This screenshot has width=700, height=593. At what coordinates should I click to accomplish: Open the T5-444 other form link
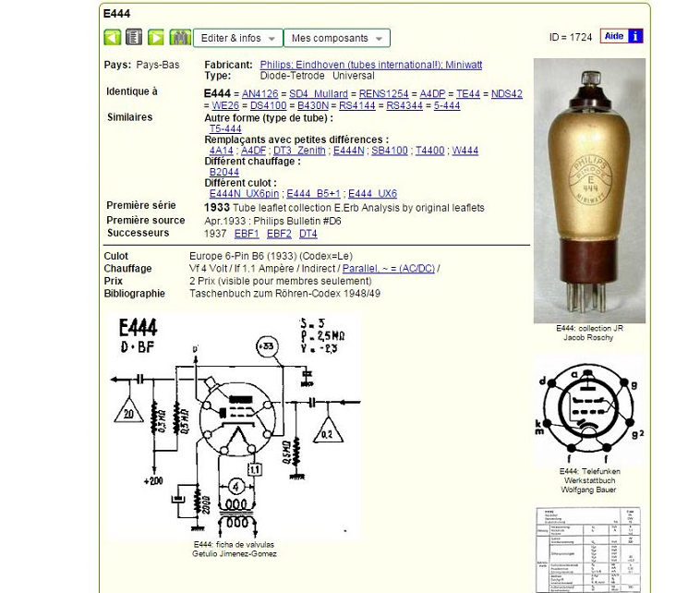tap(225, 128)
